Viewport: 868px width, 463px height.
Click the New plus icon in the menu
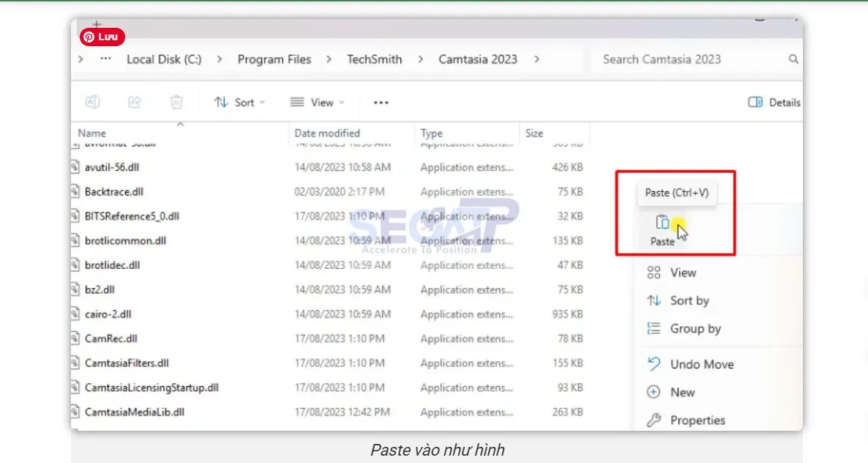653,392
